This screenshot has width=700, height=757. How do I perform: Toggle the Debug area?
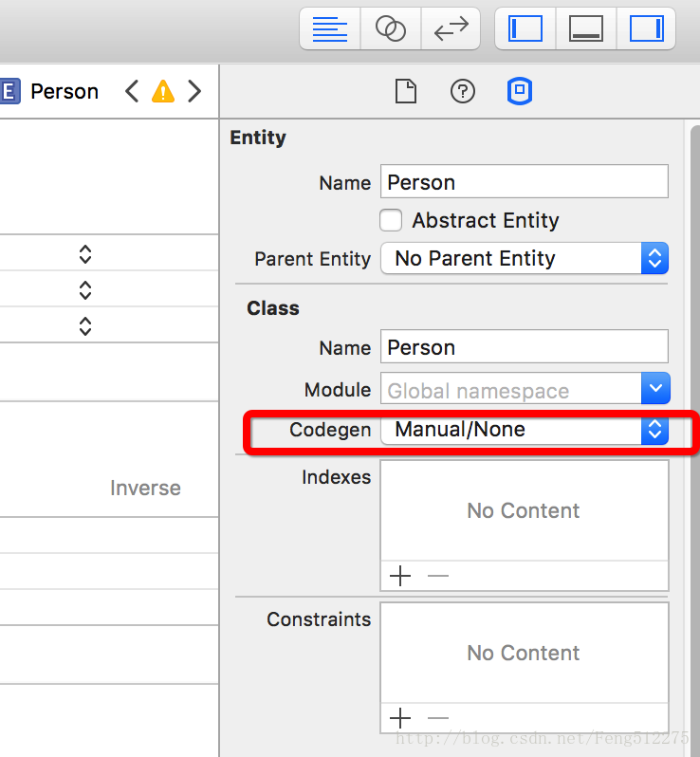pos(586,28)
